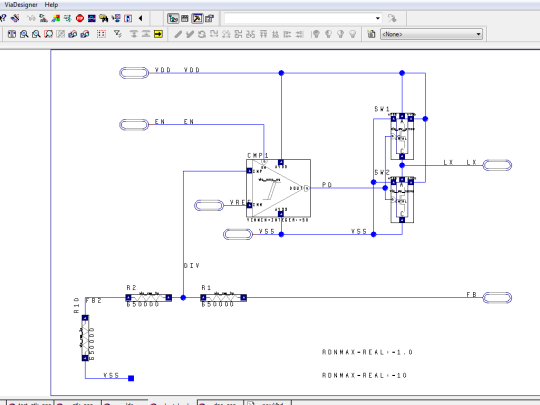Click the first grayed light bulb icon
Image resolution: width=540 pixels, height=405 pixels.
coord(315,34)
